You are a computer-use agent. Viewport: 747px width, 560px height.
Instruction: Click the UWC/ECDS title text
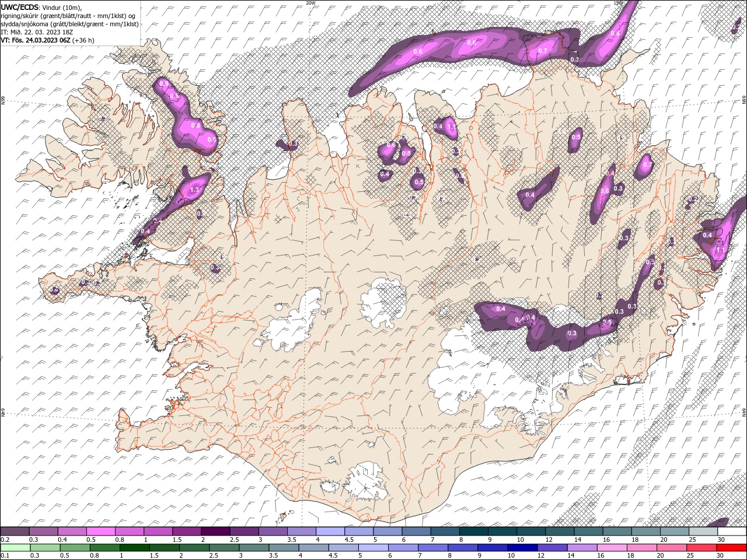pyautogui.click(x=20, y=7)
